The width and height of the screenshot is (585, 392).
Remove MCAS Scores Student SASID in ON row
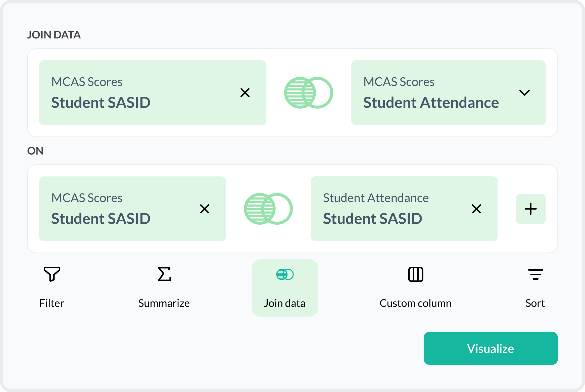[x=205, y=209]
